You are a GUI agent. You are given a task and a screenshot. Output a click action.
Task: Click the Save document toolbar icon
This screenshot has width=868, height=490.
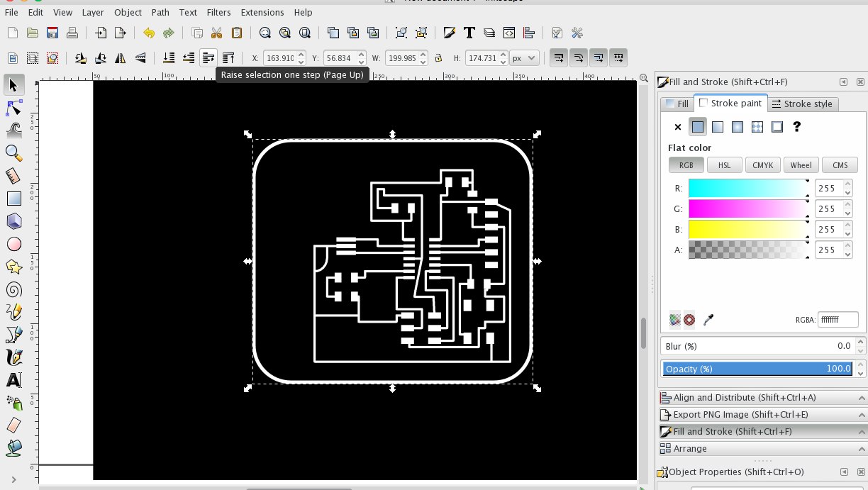52,33
